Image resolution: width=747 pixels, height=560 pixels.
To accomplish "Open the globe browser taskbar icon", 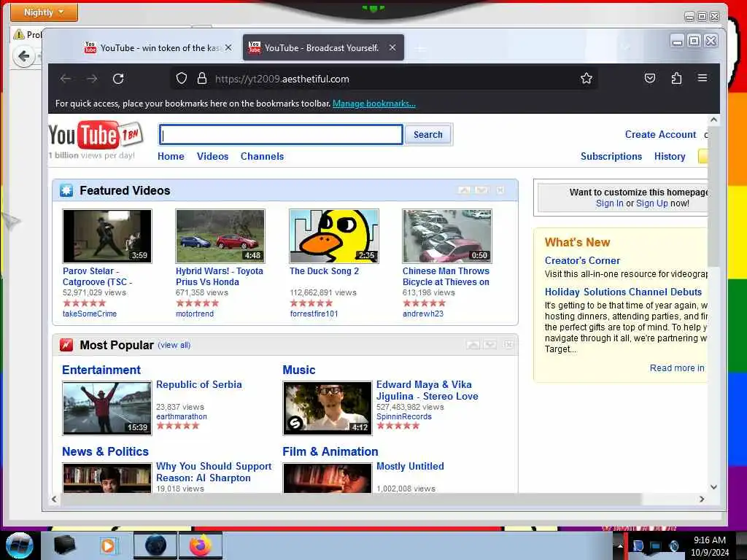I will pos(155,545).
